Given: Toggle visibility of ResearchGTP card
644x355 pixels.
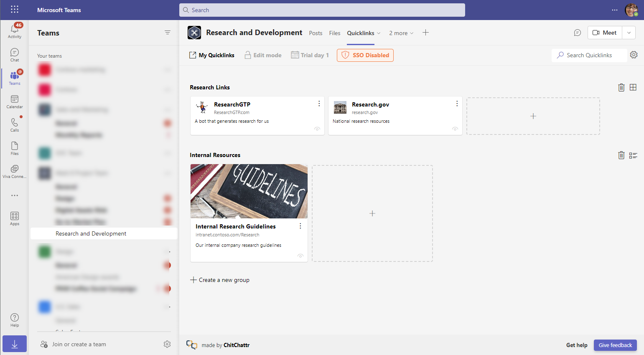Looking at the screenshot, I should tap(317, 129).
